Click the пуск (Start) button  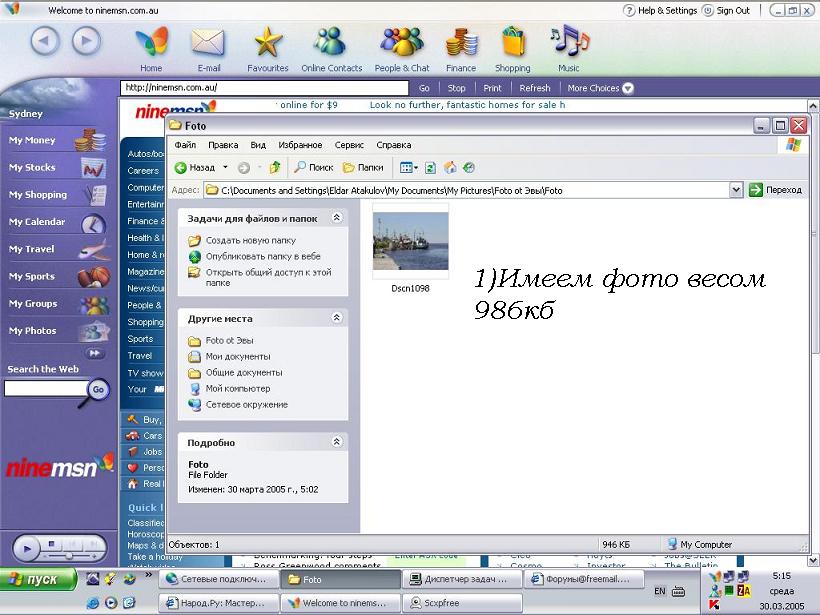[x=38, y=579]
